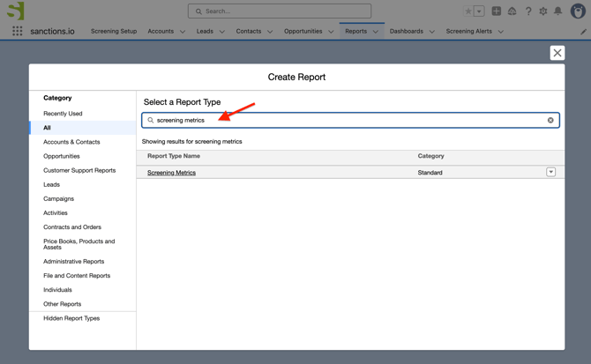Close the Create Report dialog
The width and height of the screenshot is (591, 364).
[557, 53]
